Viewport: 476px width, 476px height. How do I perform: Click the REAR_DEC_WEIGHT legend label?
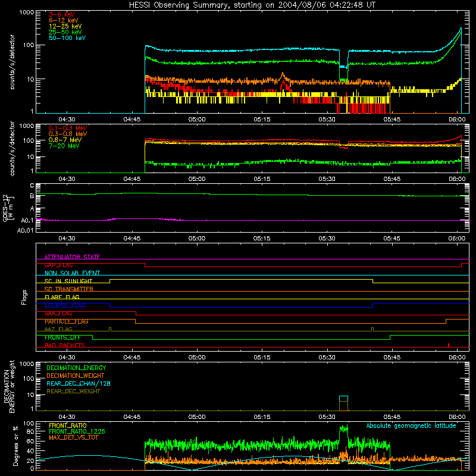(73, 392)
